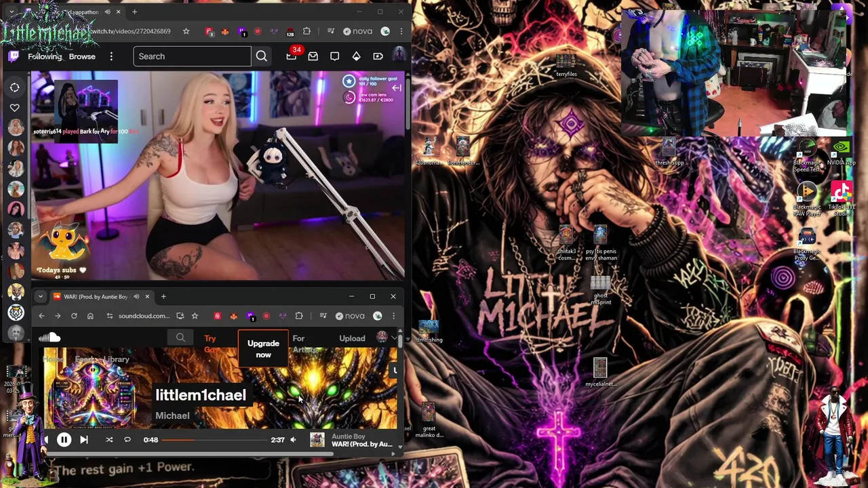Open the Twitch Following page
Viewport: 868px width, 488px height.
(45, 56)
